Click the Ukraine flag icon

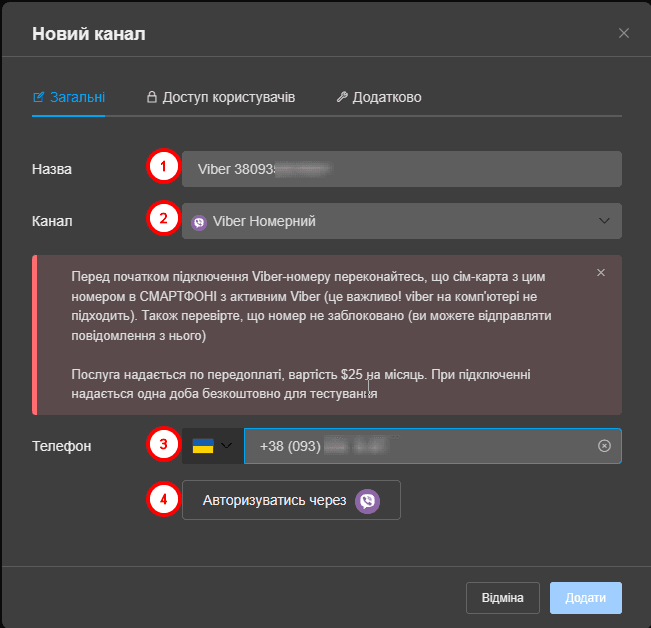pyautogui.click(x=203, y=446)
